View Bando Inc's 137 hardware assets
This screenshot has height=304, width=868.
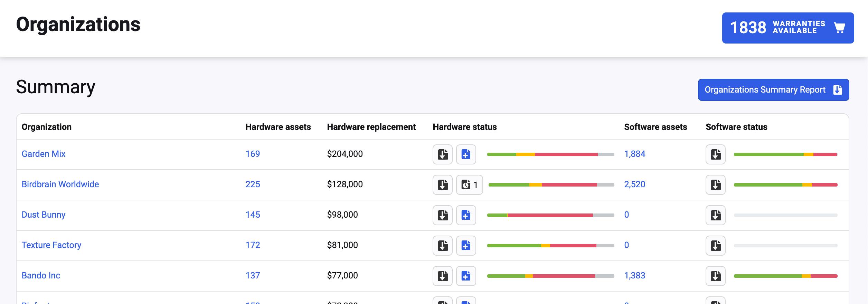pos(253,276)
